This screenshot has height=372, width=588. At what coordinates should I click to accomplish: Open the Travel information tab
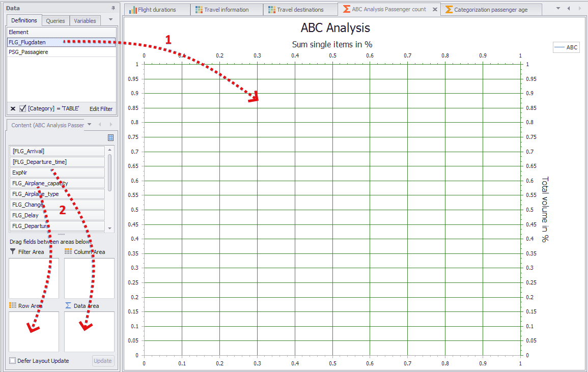227,10
